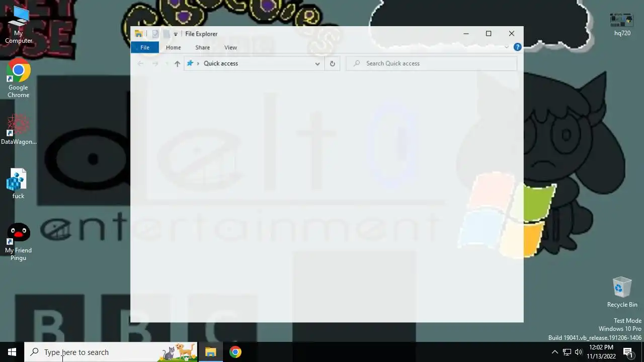Open the Windows Start menu

(x=12, y=352)
